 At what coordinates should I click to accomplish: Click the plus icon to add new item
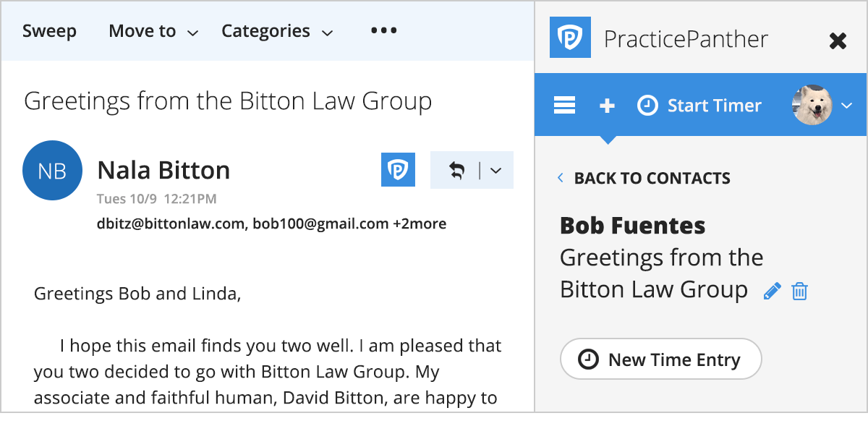tap(608, 106)
